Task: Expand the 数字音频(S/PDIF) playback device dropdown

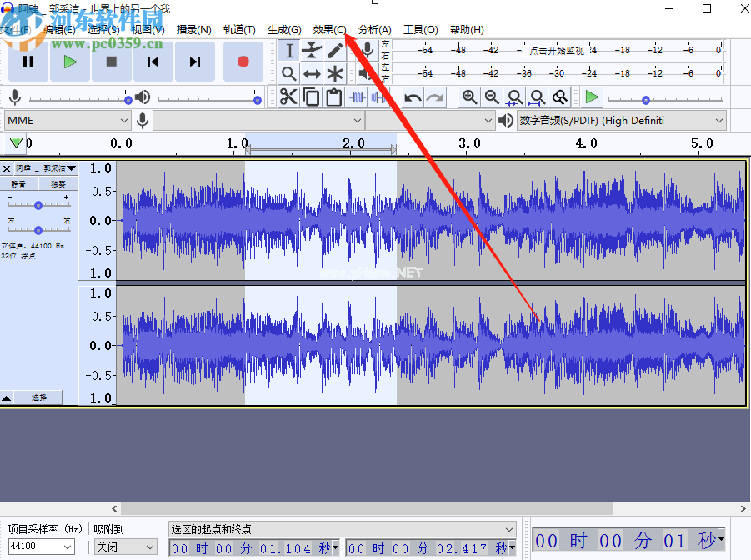Action: pyautogui.click(x=622, y=121)
